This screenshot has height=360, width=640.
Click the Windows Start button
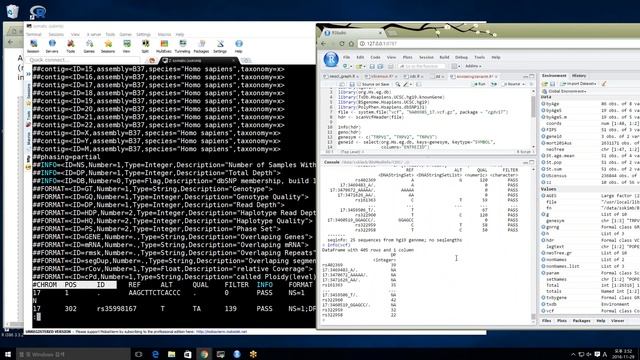pos(7,354)
